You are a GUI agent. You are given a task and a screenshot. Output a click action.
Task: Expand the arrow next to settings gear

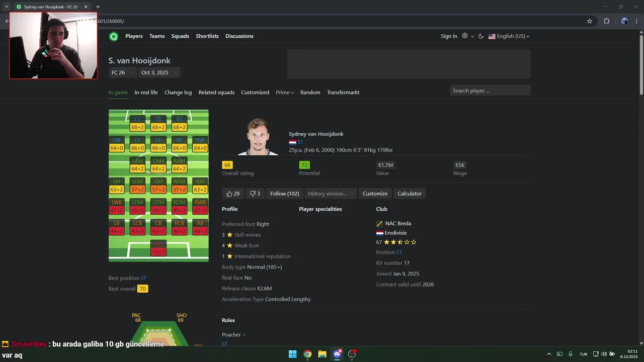pos(472,37)
